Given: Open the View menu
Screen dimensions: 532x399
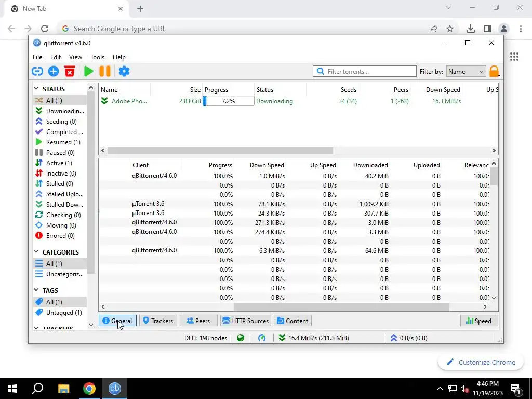Looking at the screenshot, I should 75,57.
